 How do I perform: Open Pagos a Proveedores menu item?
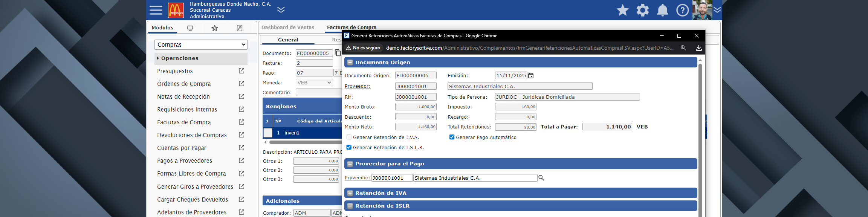pyautogui.click(x=185, y=161)
